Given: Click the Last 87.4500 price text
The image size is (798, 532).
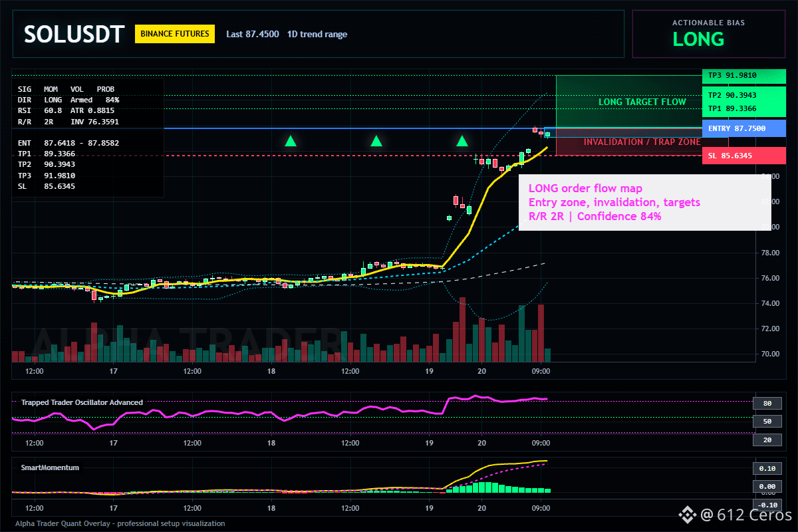Looking at the screenshot, I should 253,34.
